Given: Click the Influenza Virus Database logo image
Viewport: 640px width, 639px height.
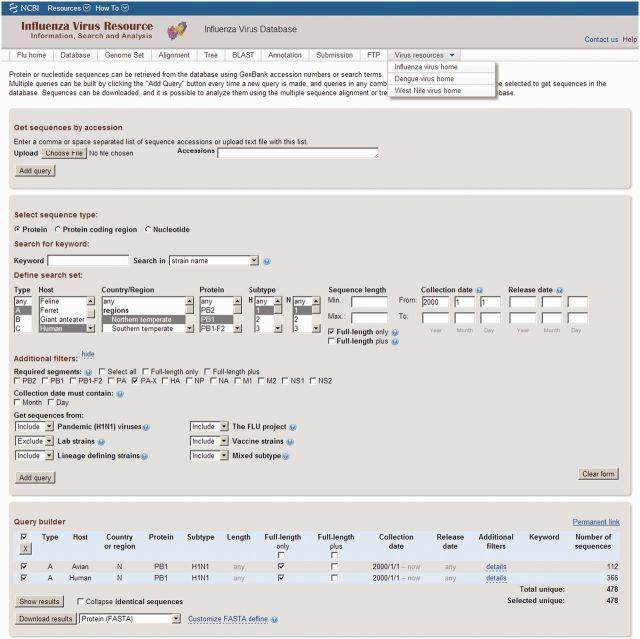Looking at the screenshot, I should (177, 29).
